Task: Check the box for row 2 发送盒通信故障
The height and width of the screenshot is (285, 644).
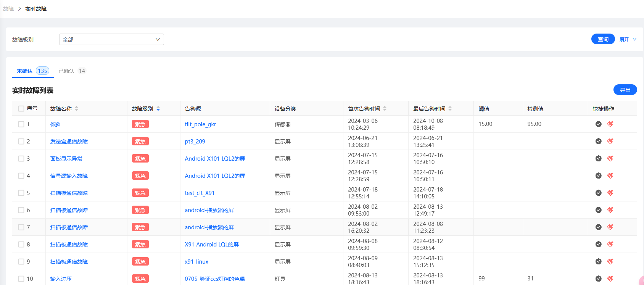Action: pos(21,142)
